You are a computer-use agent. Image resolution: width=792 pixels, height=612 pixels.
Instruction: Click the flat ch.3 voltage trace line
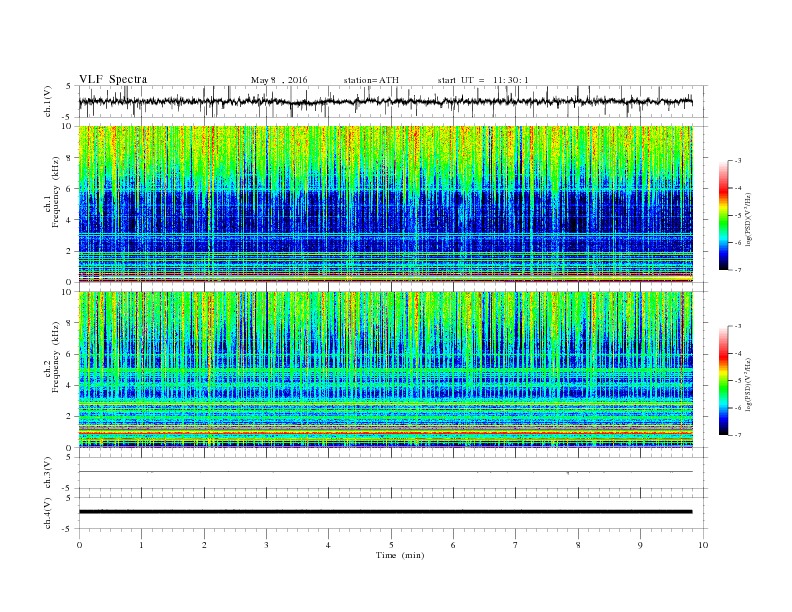pyautogui.click(x=386, y=472)
